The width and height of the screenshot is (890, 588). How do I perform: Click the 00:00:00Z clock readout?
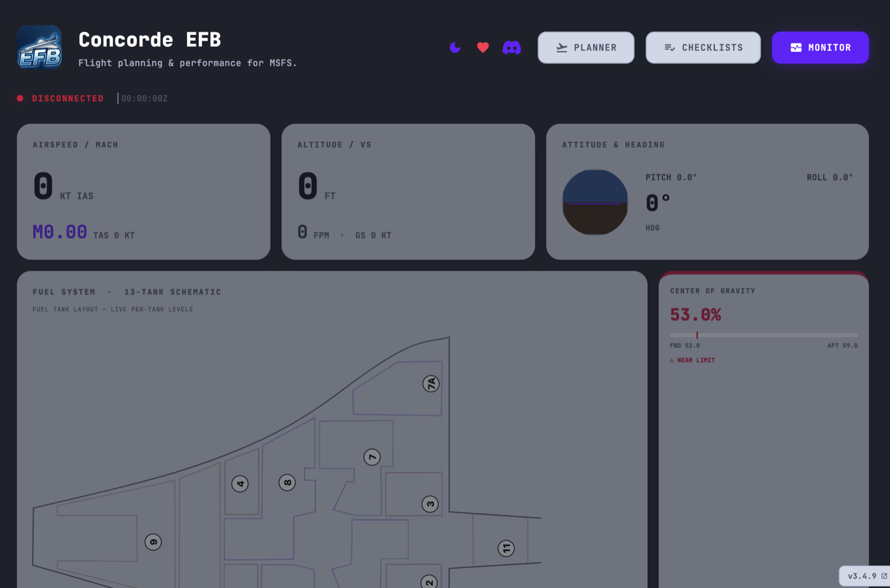pyautogui.click(x=144, y=99)
